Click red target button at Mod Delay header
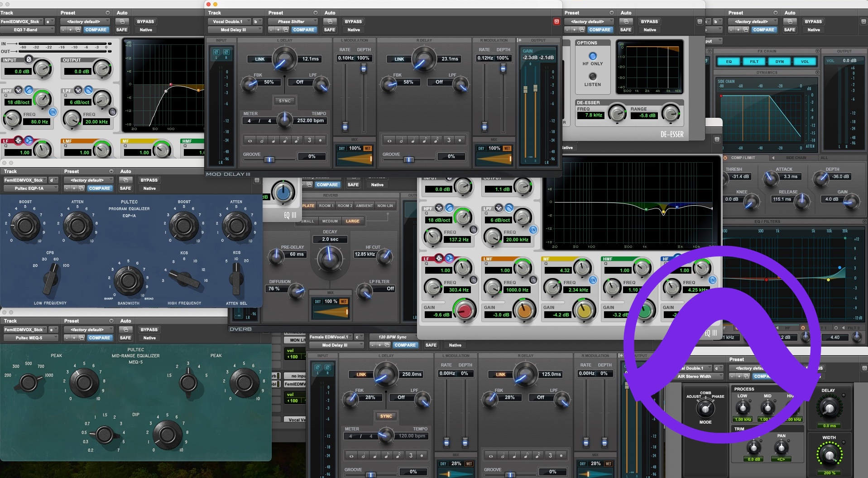868x478 pixels. coord(556,22)
